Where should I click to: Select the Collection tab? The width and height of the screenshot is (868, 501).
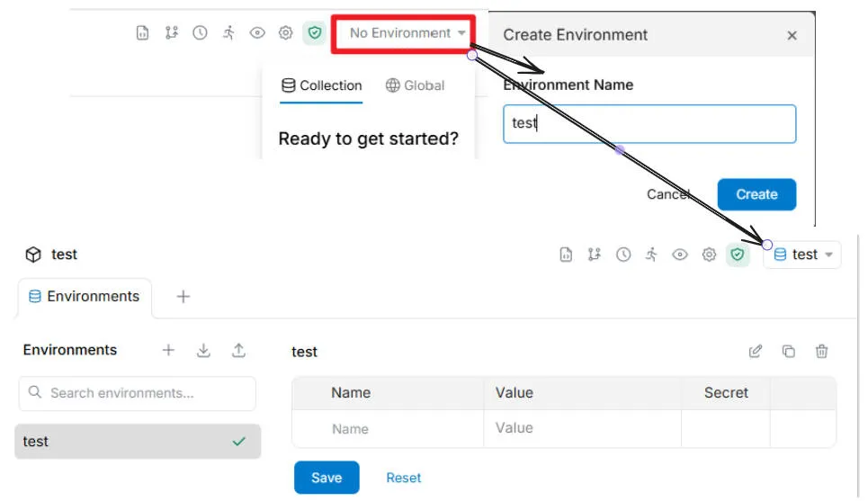coord(321,85)
